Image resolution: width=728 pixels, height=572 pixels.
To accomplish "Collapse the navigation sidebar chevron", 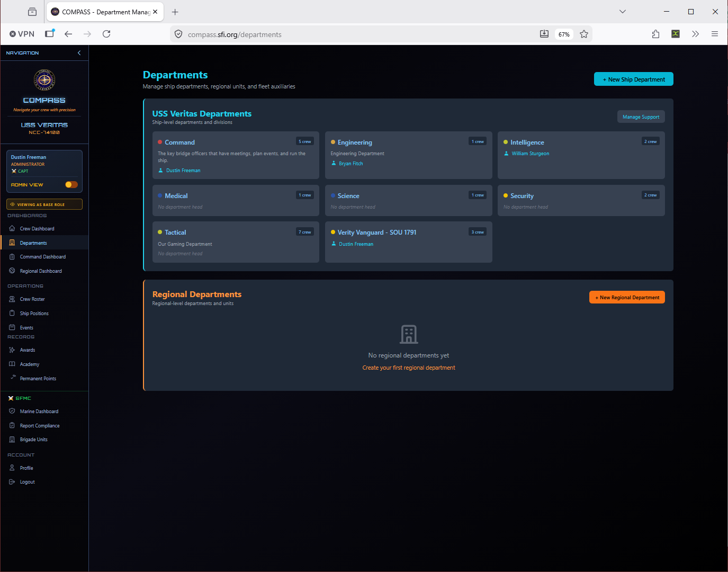I will (x=79, y=53).
